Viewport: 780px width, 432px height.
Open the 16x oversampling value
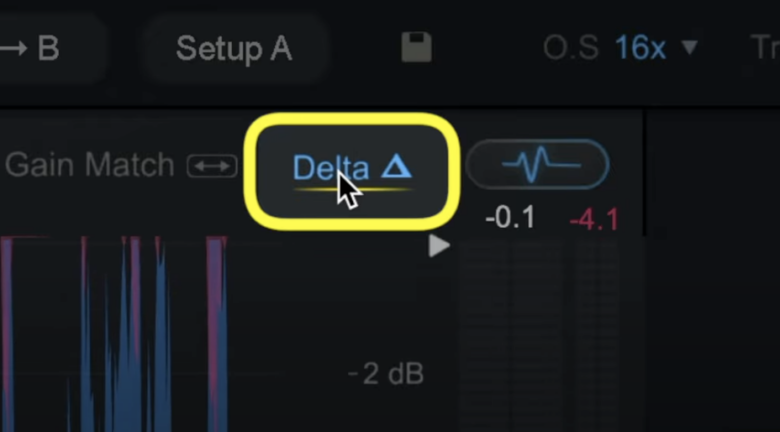click(640, 47)
